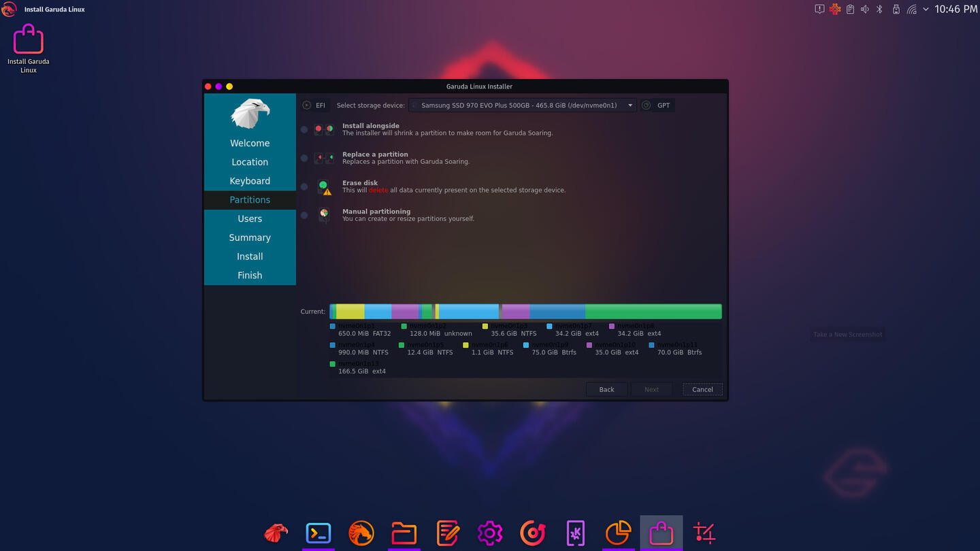Image resolution: width=980 pixels, height=551 pixels.
Task: Click the 12.4 GiB NTFS partition label
Action: coord(430,352)
